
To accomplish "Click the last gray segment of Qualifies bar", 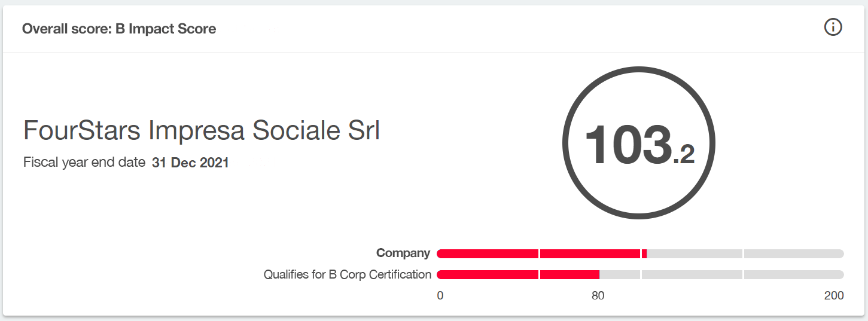I will point(793,274).
